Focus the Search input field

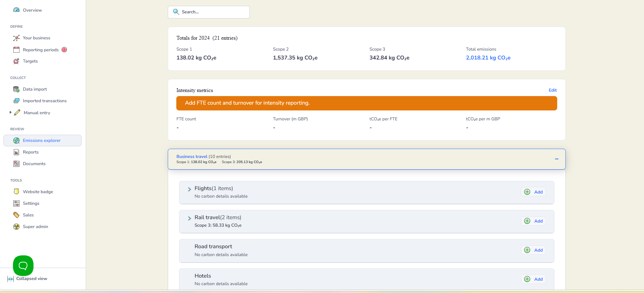(209, 12)
